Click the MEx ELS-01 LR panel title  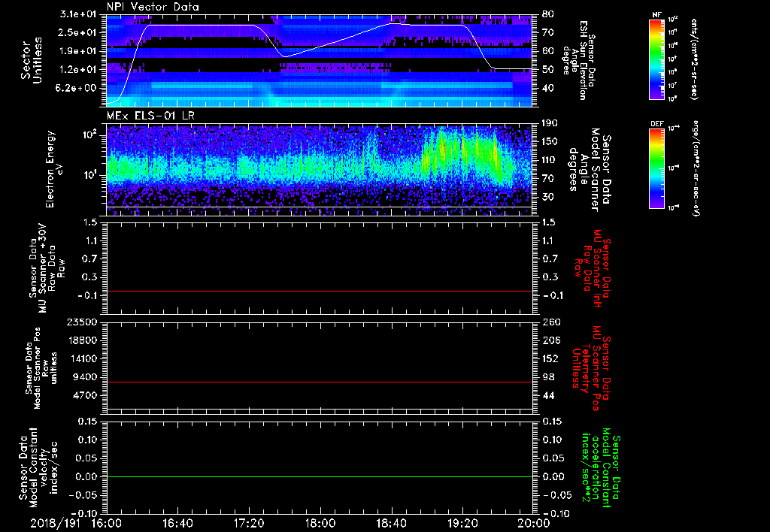click(150, 116)
